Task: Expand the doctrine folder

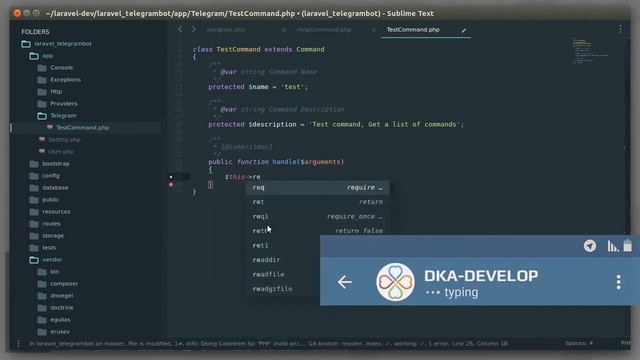Action: point(55,308)
